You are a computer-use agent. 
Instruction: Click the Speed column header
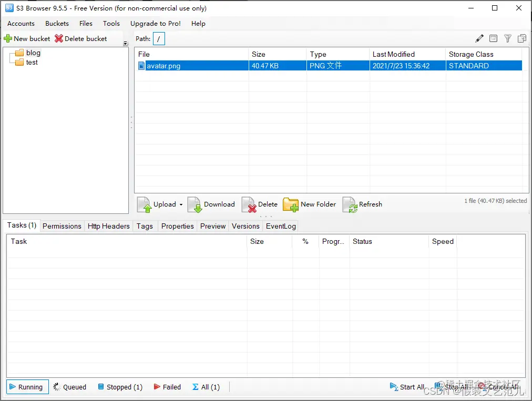click(443, 242)
